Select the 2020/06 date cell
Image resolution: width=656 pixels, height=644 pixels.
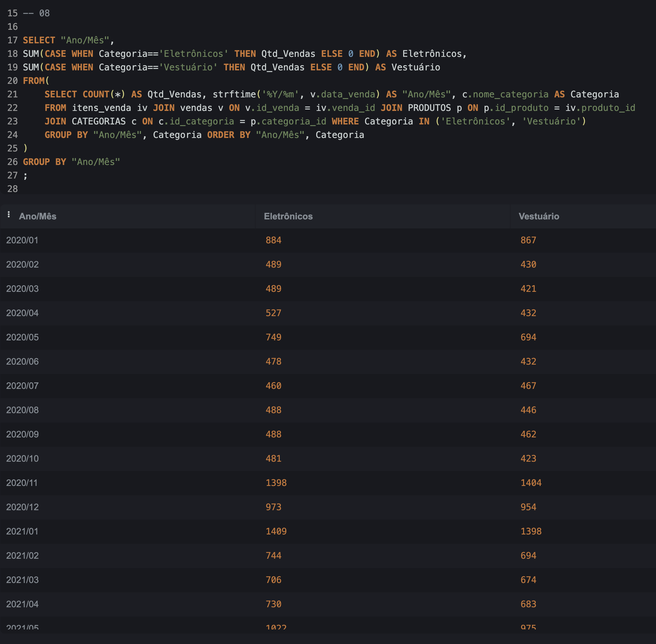23,362
